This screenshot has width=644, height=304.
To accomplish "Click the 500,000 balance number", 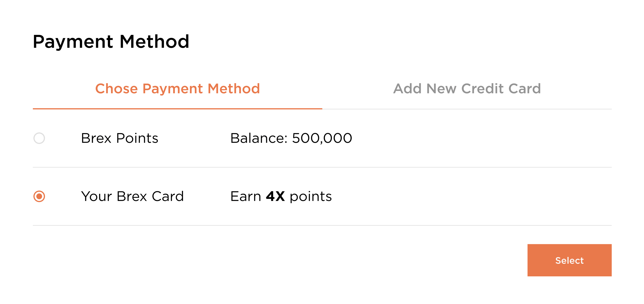I will pos(322,138).
